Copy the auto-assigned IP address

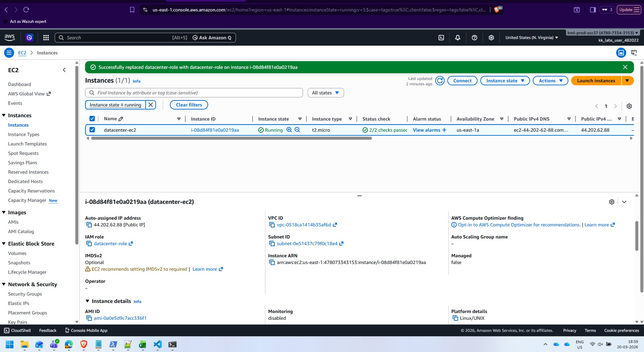click(89, 225)
